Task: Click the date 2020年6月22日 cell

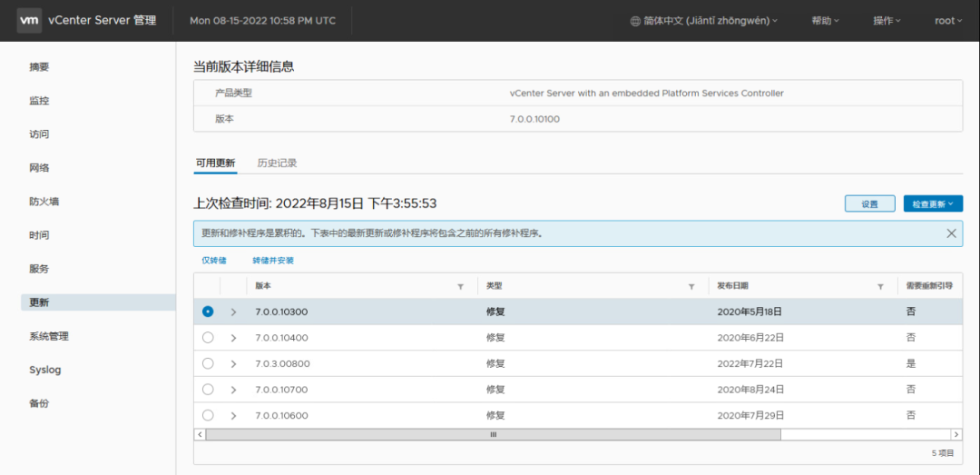Action: pos(750,338)
